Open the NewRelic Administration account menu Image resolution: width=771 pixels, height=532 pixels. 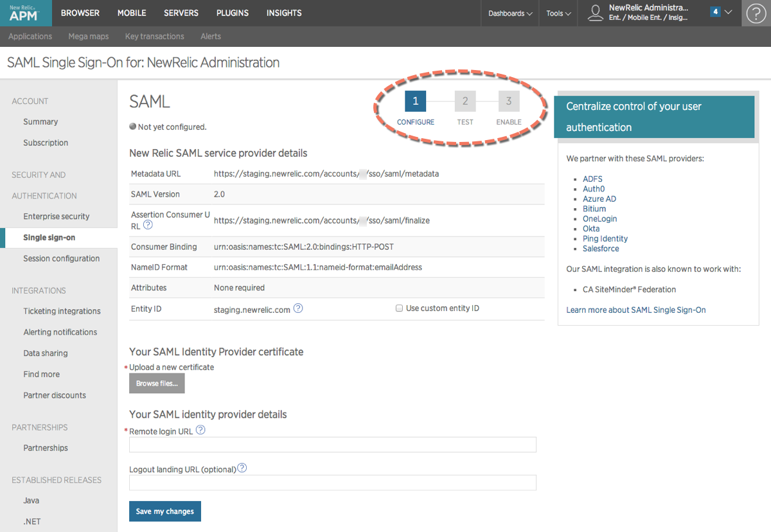pyautogui.click(x=648, y=13)
